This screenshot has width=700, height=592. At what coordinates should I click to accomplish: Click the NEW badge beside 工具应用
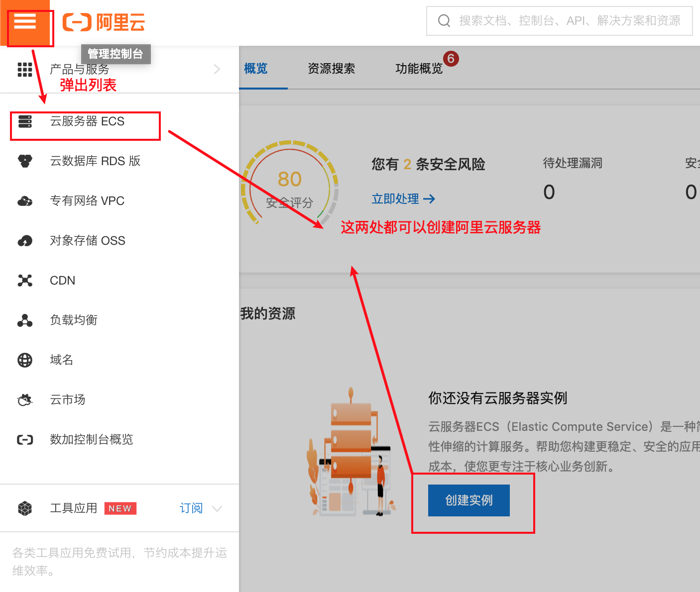coord(120,508)
